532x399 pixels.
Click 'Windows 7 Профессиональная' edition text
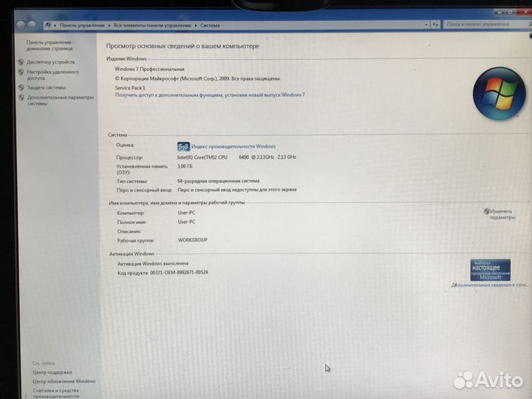[149, 69]
